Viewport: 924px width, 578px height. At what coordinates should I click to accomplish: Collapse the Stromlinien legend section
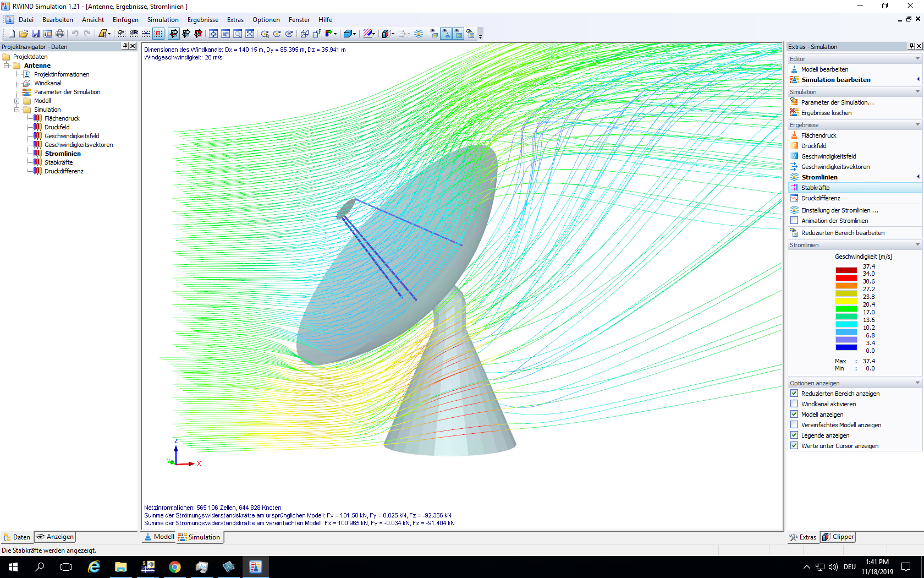tap(917, 245)
